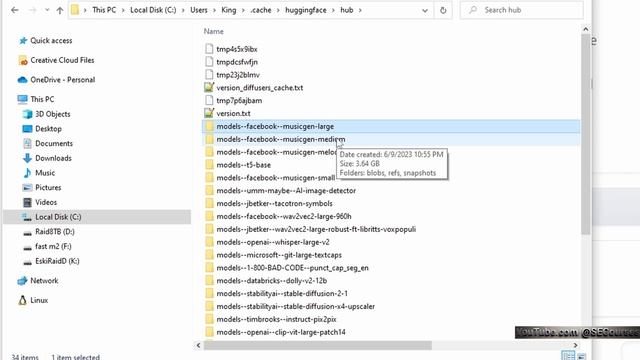This screenshot has height=360, width=640.
Task: Click Local Disk (C:) breadcrumb
Action: pyautogui.click(x=153, y=10)
